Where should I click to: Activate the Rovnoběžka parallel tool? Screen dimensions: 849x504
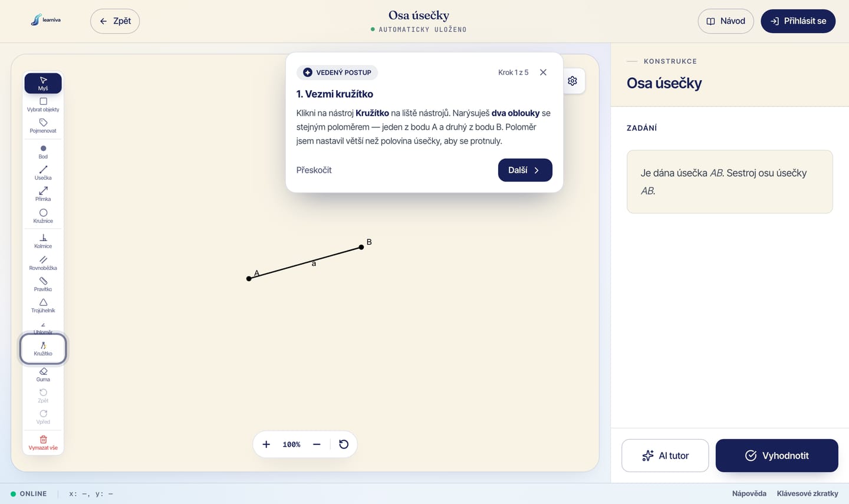point(43,263)
